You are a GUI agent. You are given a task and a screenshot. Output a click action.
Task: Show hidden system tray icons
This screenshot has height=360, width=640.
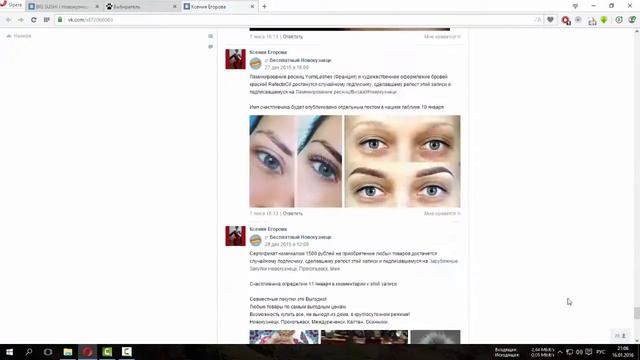(x=560, y=352)
